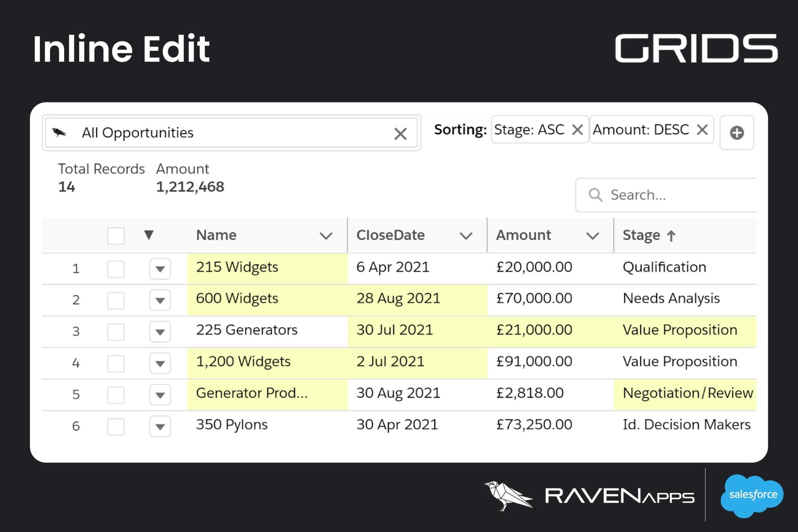Open the filter arrow in the table header
The image size is (798, 532).
pos(150,235)
